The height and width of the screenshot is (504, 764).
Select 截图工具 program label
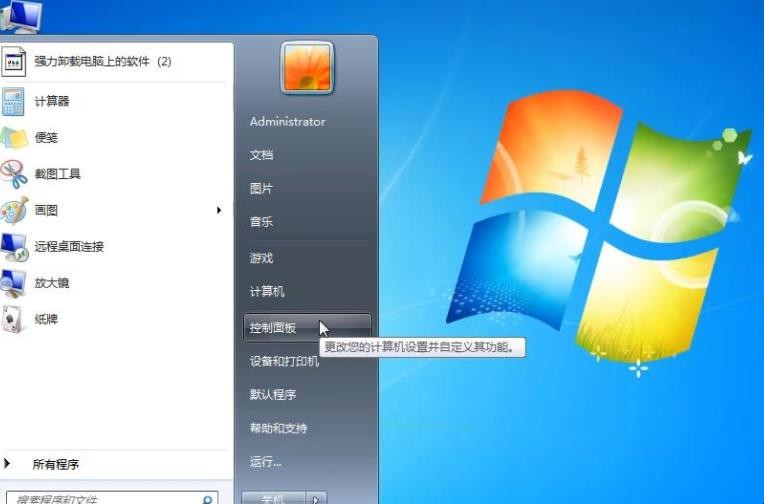(x=57, y=174)
